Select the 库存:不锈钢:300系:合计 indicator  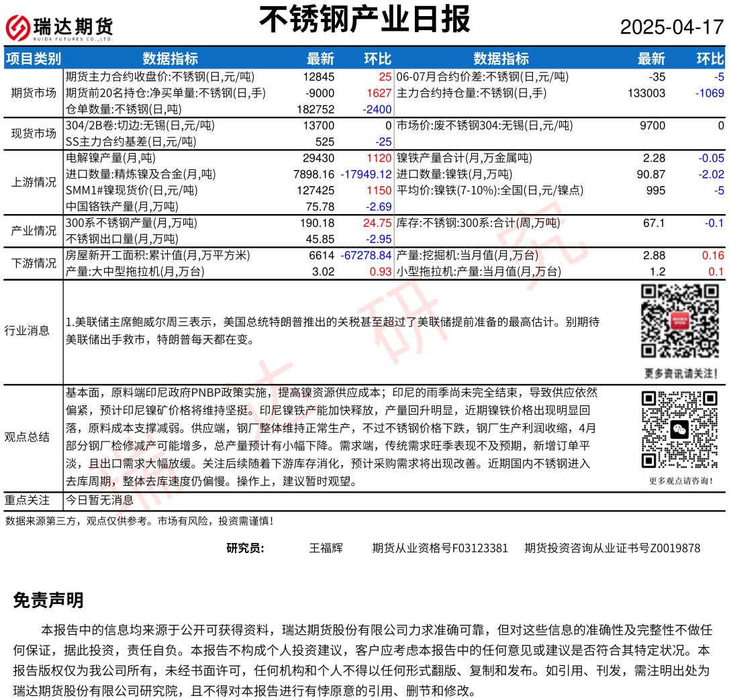pos(479,223)
